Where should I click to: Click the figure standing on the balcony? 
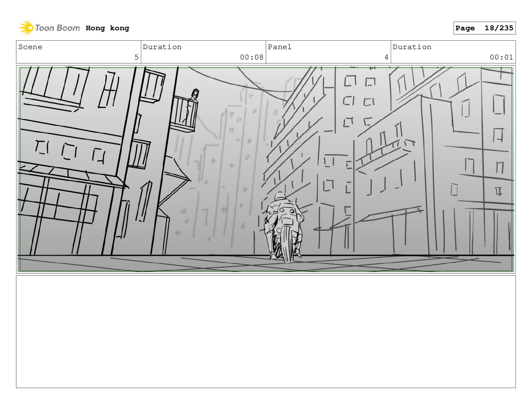[192, 106]
